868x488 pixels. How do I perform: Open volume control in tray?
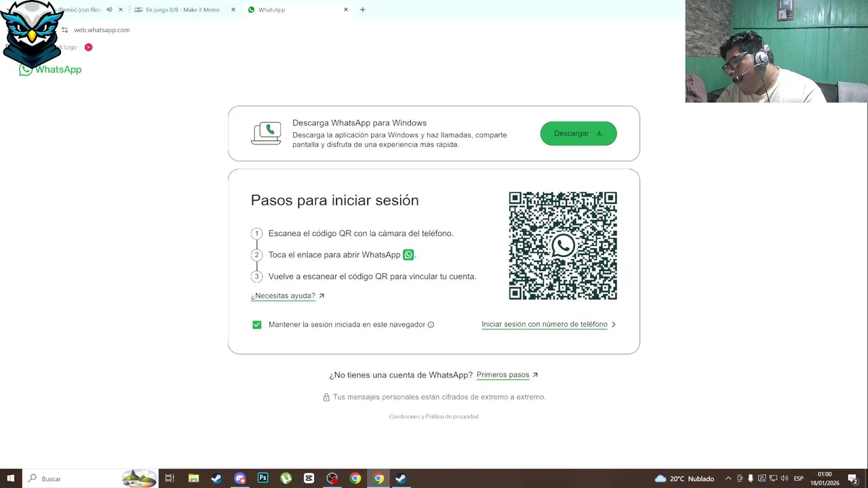coord(785,479)
